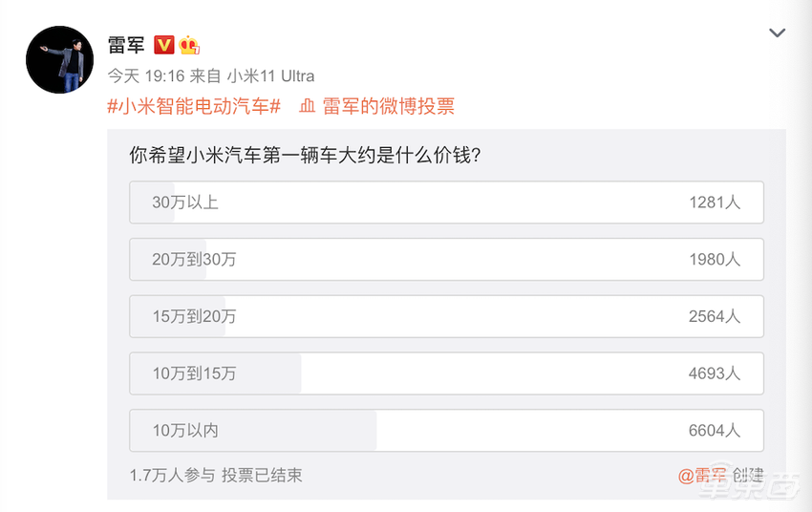This screenshot has width=812, height=512.
Task: Select the 10万到15万 poll option
Action: [x=446, y=373]
